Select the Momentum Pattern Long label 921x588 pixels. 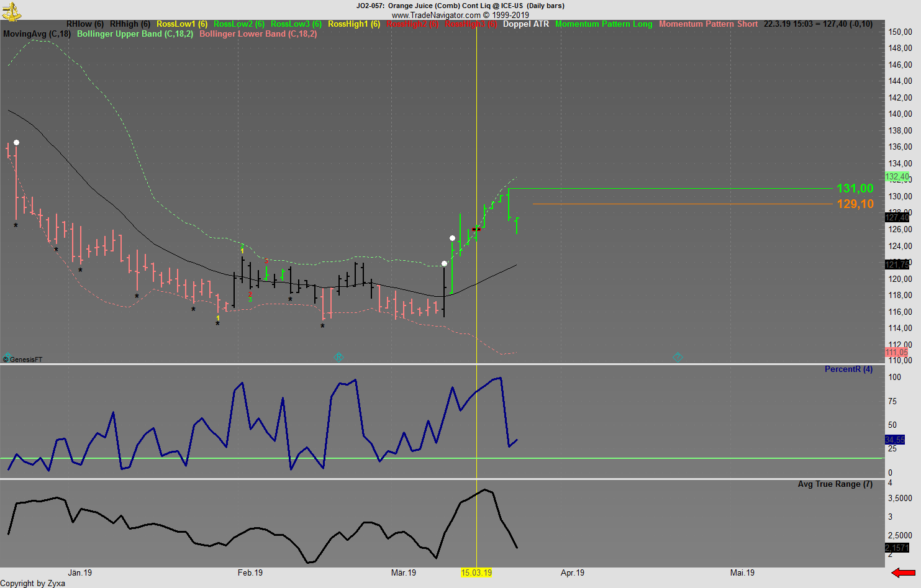(604, 24)
